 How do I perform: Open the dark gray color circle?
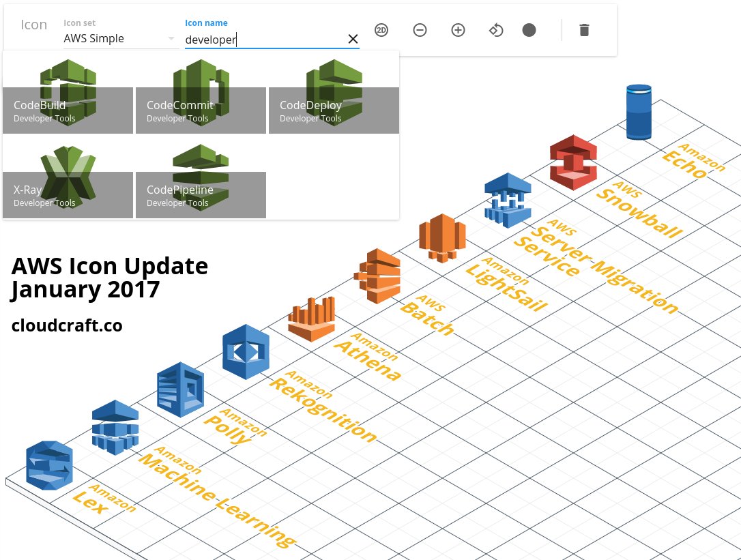click(529, 30)
